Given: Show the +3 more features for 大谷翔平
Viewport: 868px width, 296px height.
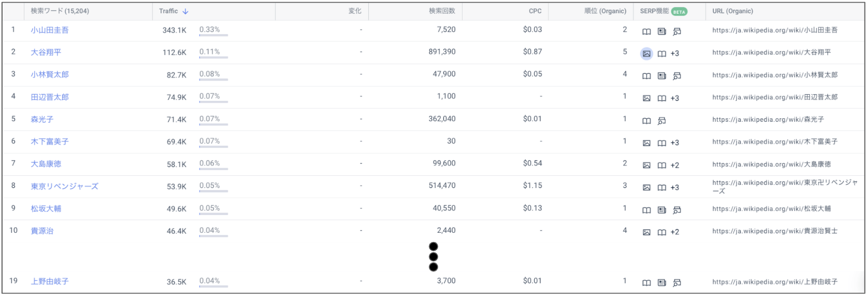Looking at the screenshot, I should (x=675, y=53).
